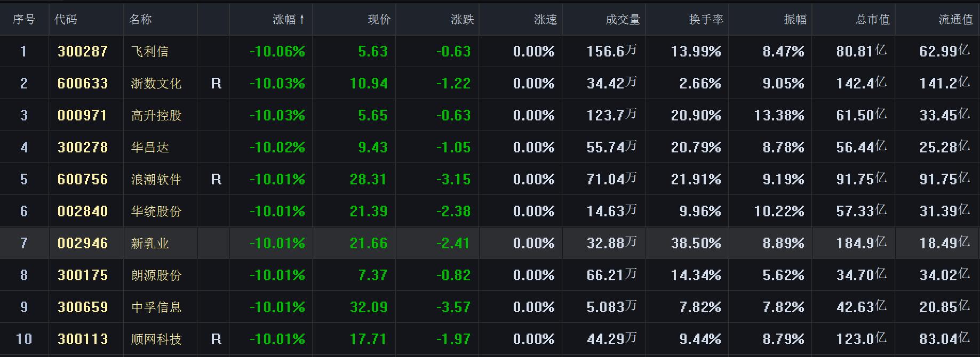The height and width of the screenshot is (357, 980).
Task: Open the stock named 顺网科技
Action: 156,339
